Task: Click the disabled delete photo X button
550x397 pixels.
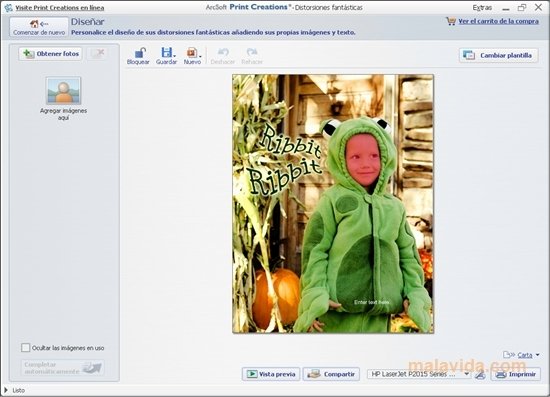Action: 98,53
